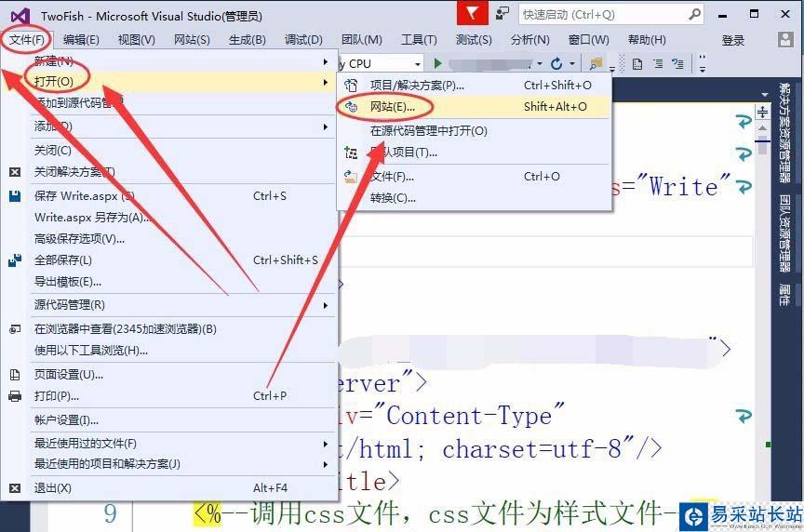Open the 调试(D) menu
The width and height of the screenshot is (804, 532).
coord(303,39)
